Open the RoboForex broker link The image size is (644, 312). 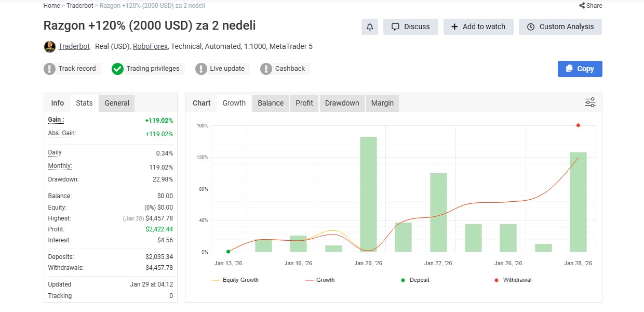pyautogui.click(x=151, y=46)
